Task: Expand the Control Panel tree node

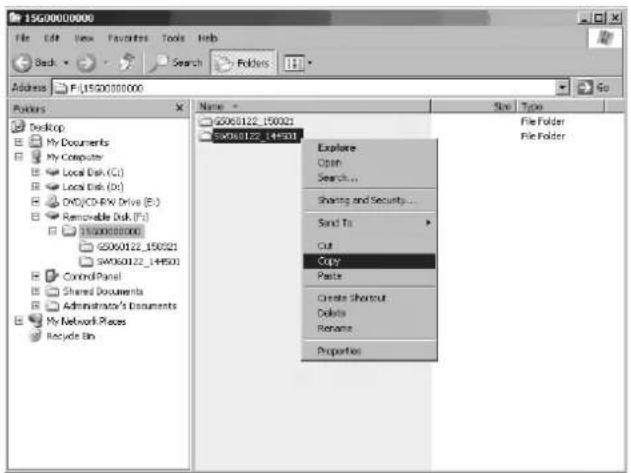Action: [x=36, y=276]
